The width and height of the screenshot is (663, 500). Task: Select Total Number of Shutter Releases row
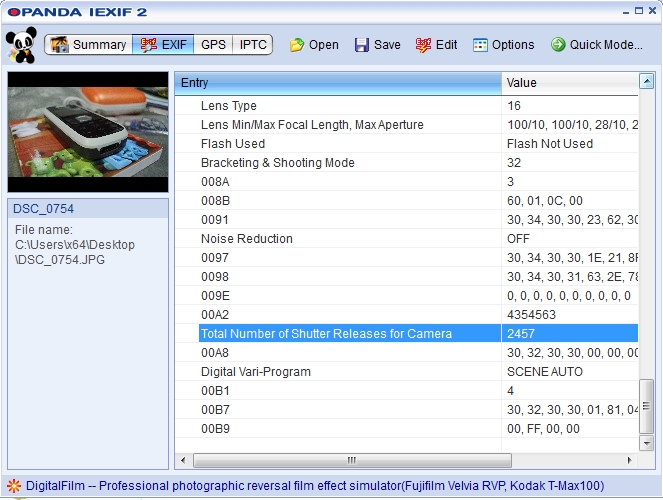[407, 333]
